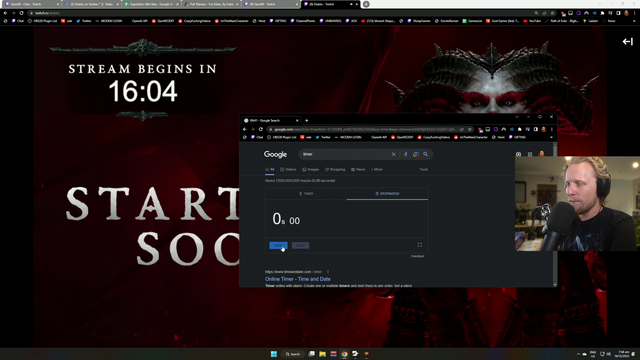The image size is (640, 360).
Task: Filter results by Images
Action: pyautogui.click(x=311, y=169)
